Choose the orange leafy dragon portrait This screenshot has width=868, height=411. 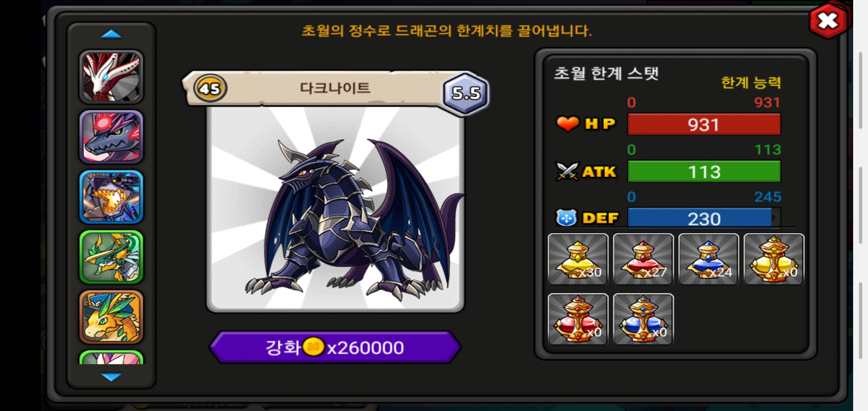(111, 317)
